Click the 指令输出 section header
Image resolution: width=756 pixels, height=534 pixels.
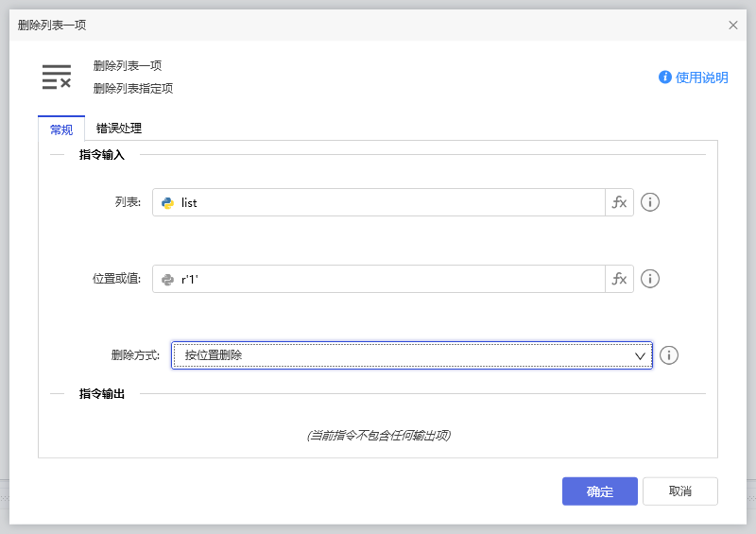click(x=101, y=393)
